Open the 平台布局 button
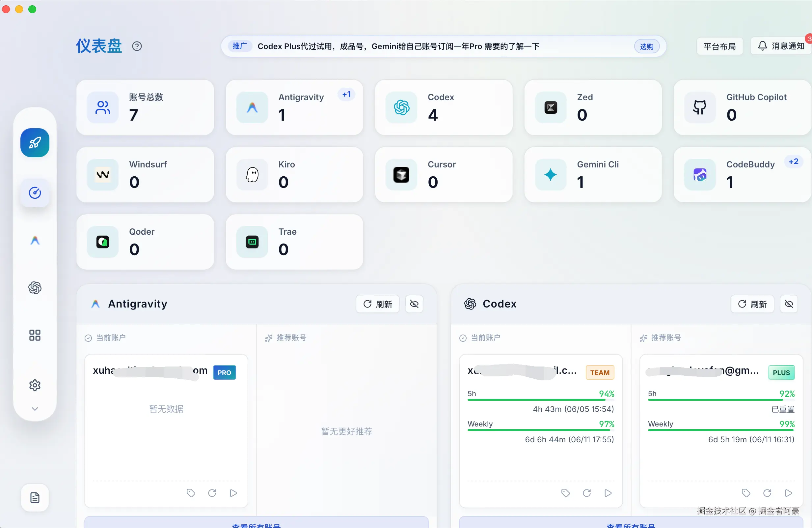This screenshot has width=812, height=528. [x=719, y=46]
